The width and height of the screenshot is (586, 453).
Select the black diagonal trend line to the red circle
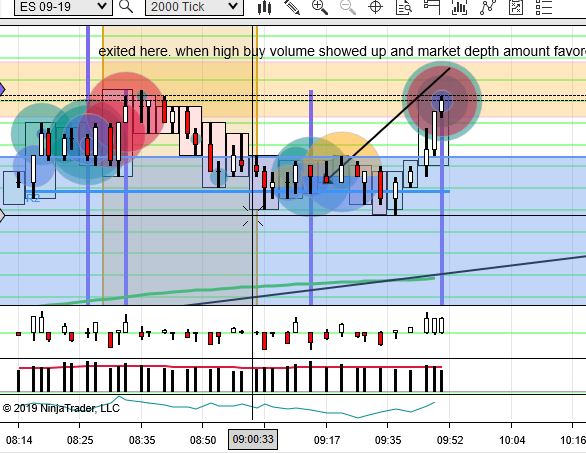pyautogui.click(x=389, y=124)
